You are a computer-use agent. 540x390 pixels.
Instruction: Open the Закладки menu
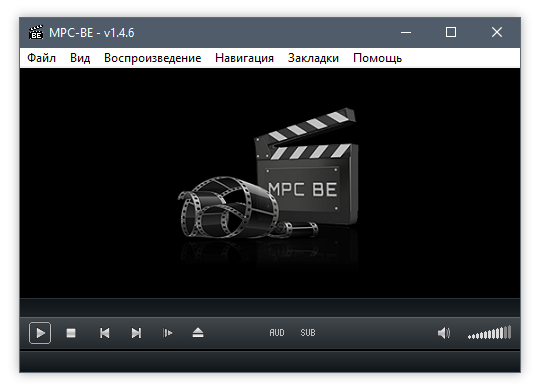(313, 58)
